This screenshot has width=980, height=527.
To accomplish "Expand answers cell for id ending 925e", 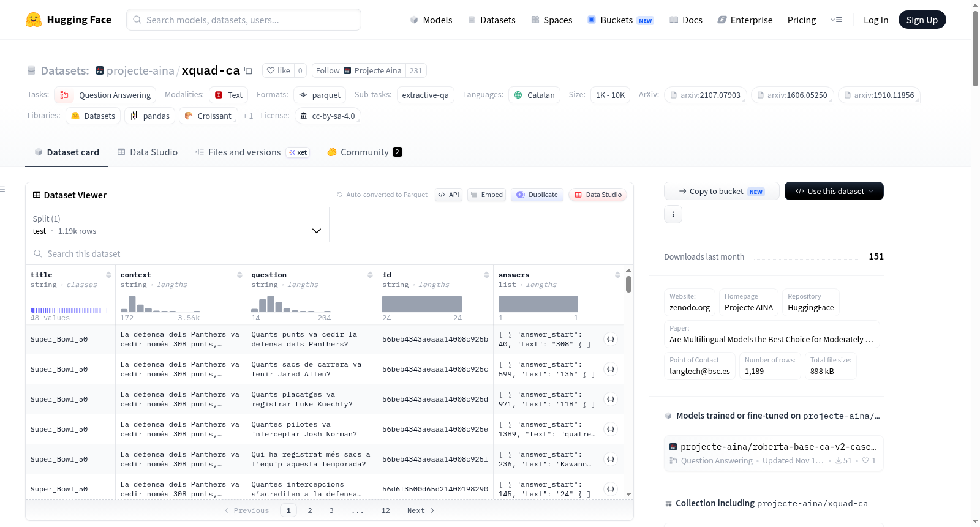I will [x=611, y=429].
